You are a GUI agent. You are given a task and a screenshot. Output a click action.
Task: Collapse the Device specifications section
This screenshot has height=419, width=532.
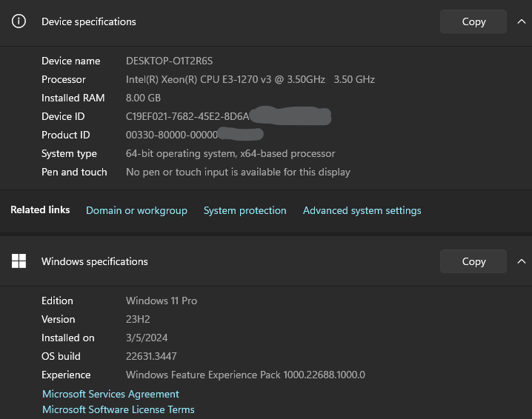[521, 21]
